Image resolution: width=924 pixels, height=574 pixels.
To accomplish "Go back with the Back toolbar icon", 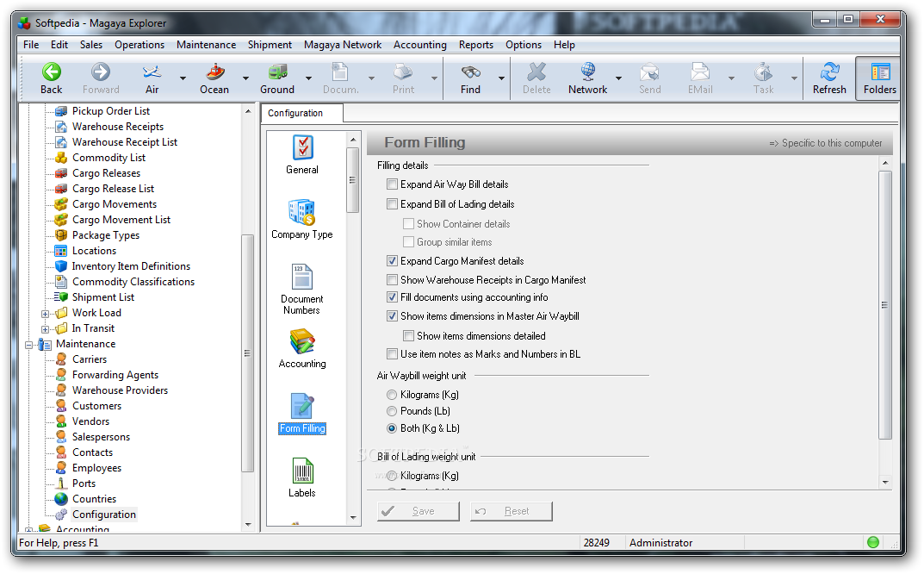I will (52, 72).
